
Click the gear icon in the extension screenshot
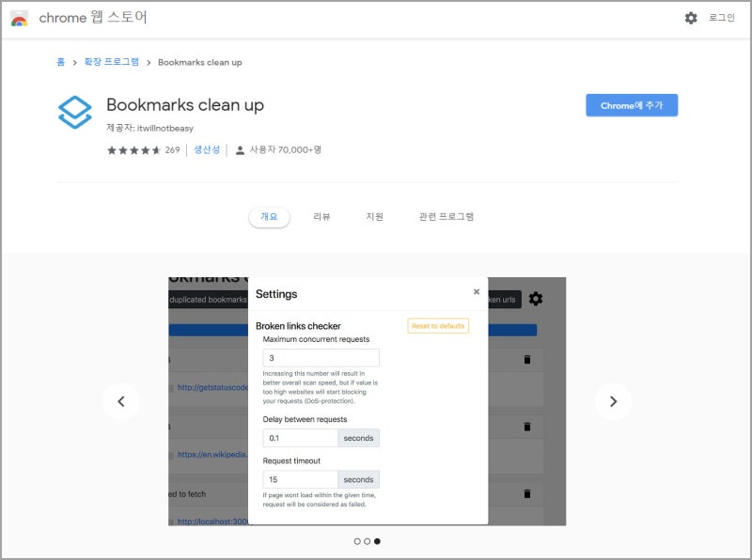(536, 299)
